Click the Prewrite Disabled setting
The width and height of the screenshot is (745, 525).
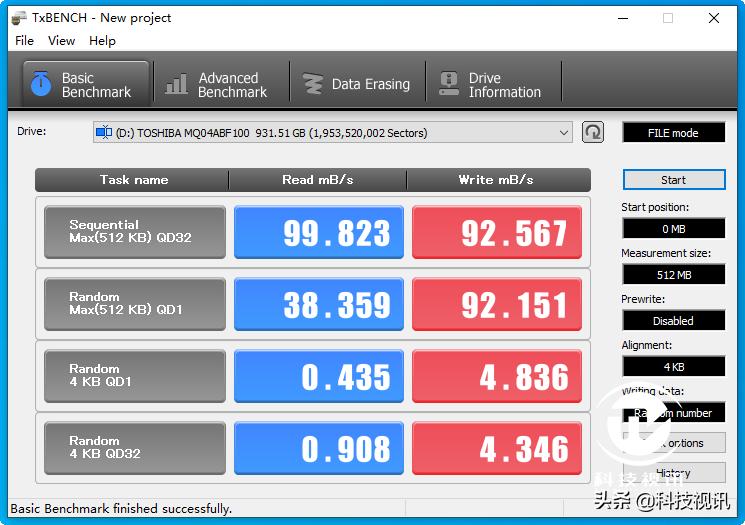pyautogui.click(x=673, y=321)
